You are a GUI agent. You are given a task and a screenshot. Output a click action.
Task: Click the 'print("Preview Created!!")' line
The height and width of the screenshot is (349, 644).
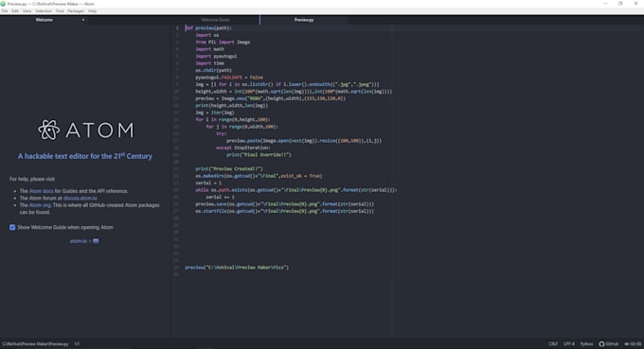coord(229,168)
